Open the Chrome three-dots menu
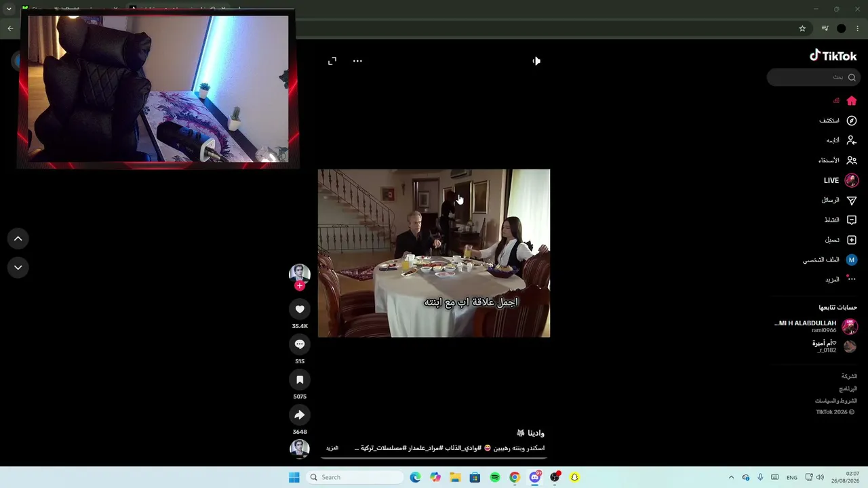This screenshot has height=488, width=868. coord(858,28)
